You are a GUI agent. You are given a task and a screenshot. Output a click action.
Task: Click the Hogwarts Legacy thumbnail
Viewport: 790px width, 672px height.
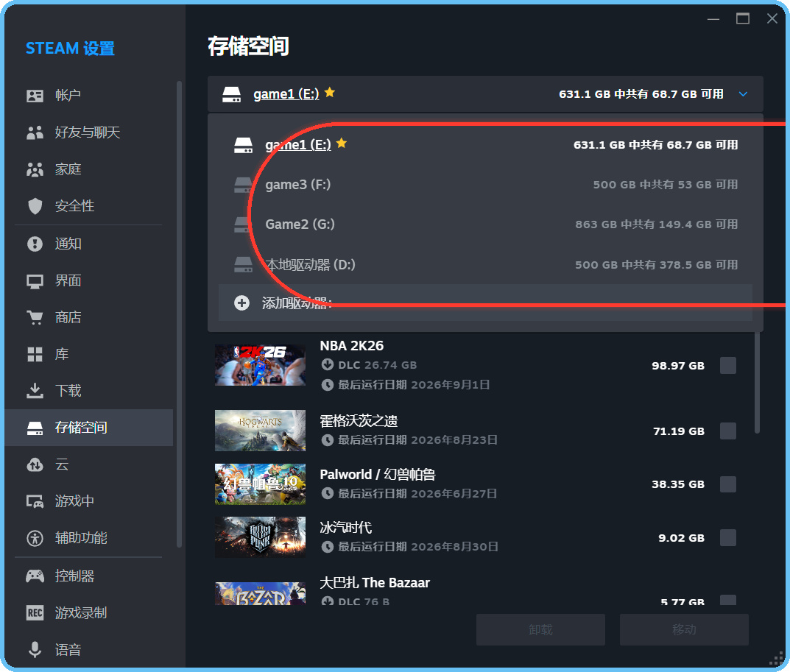coord(260,431)
